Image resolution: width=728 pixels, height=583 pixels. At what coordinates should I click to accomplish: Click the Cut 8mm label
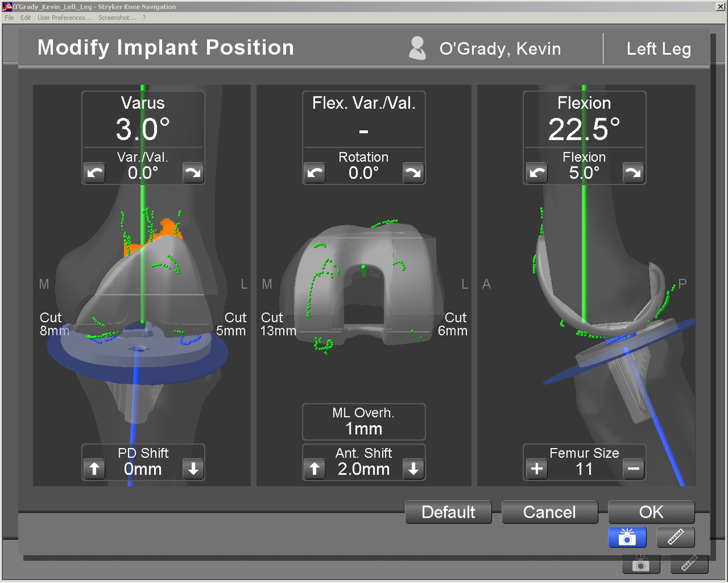tap(54, 324)
